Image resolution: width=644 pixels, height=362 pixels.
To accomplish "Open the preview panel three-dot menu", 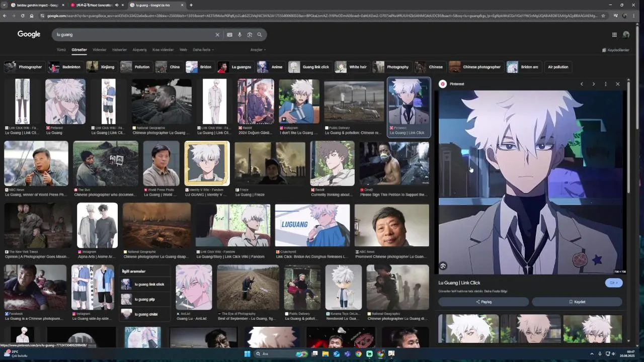I will [x=606, y=84].
